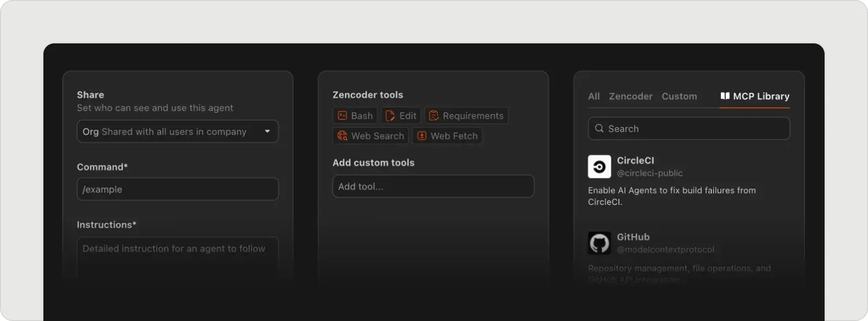Screen dimensions: 868x321
Task: Click the Requirements tool icon
Action: pyautogui.click(x=433, y=115)
